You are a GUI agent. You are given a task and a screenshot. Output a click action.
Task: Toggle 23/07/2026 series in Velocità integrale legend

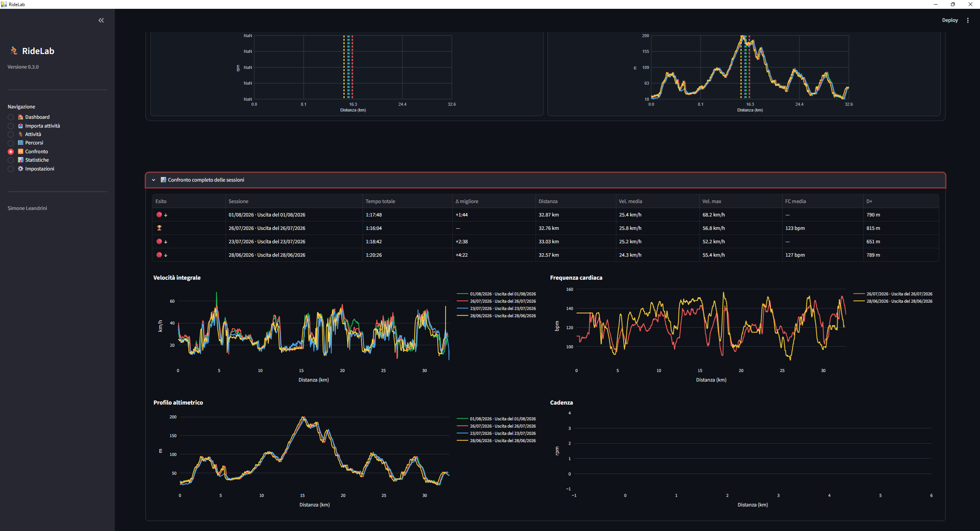[x=496, y=308]
